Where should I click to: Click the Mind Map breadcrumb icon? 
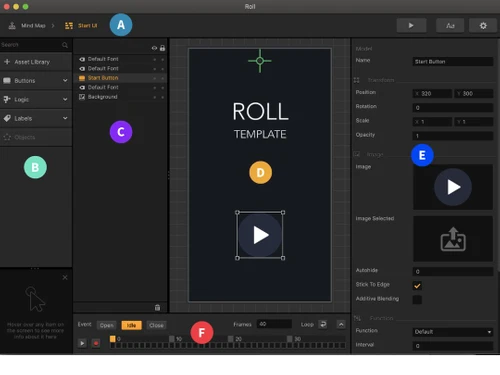pos(12,26)
